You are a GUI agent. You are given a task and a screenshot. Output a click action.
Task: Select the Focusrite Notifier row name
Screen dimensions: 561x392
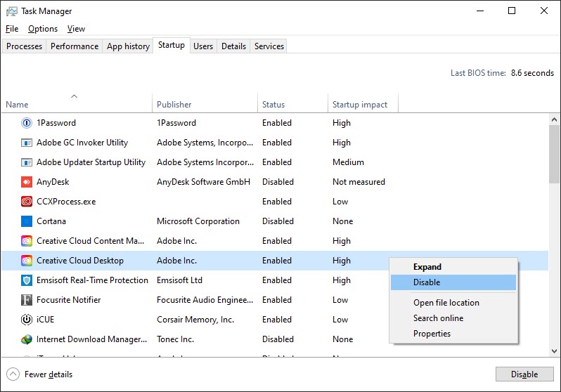[68, 300]
